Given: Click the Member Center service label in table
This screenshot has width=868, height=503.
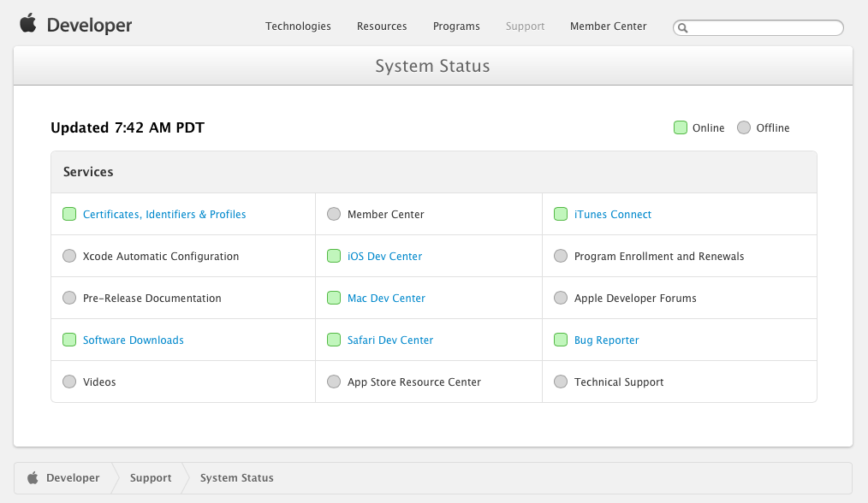Looking at the screenshot, I should [386, 214].
